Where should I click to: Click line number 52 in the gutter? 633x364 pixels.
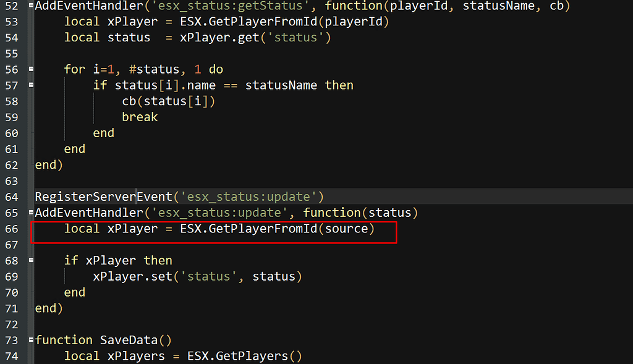(11, 6)
